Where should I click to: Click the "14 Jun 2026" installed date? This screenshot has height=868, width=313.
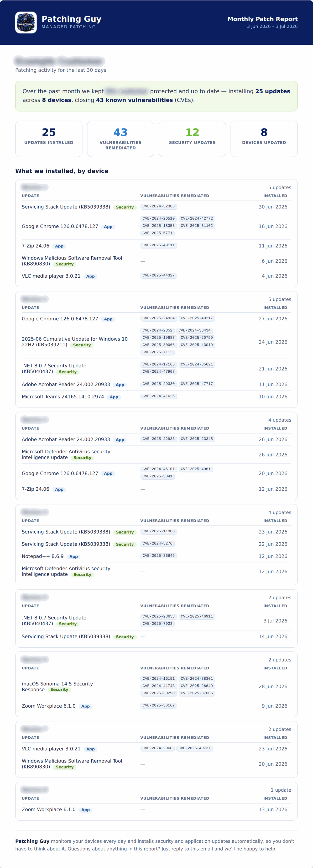273,636
